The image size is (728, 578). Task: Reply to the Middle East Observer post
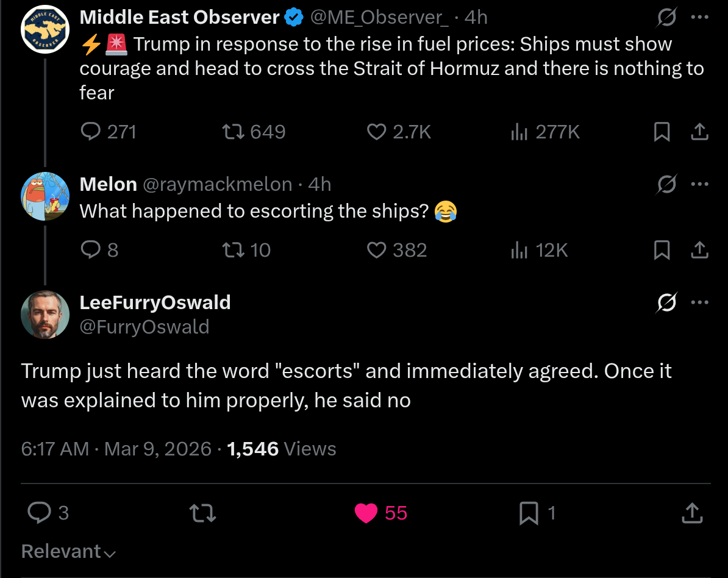pyautogui.click(x=108, y=132)
